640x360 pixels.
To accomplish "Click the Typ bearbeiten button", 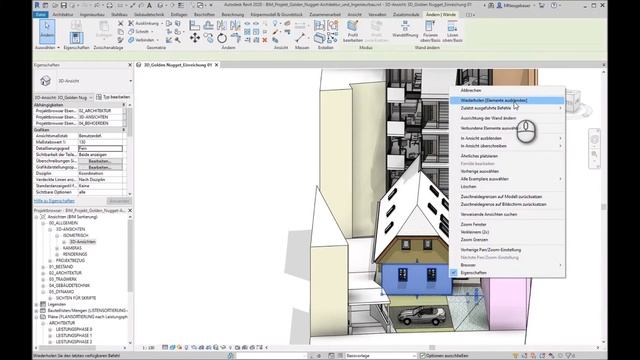I will [x=113, y=97].
